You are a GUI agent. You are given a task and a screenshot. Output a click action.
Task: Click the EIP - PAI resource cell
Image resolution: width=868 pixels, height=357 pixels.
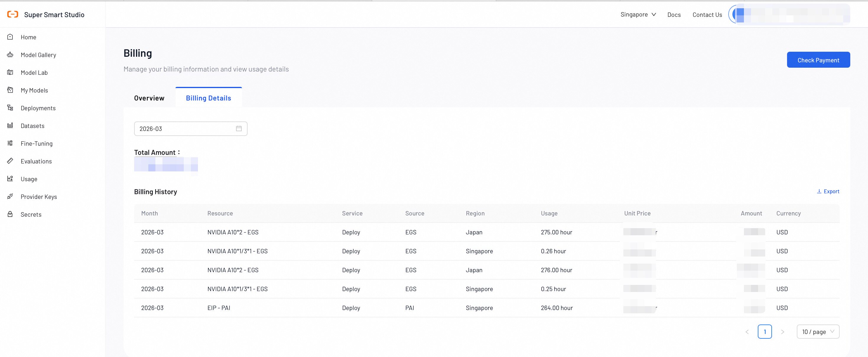pos(219,307)
